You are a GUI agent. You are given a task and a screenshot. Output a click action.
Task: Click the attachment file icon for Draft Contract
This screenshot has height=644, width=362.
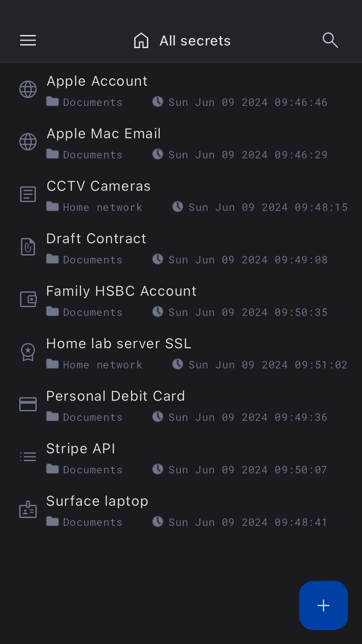click(x=28, y=247)
